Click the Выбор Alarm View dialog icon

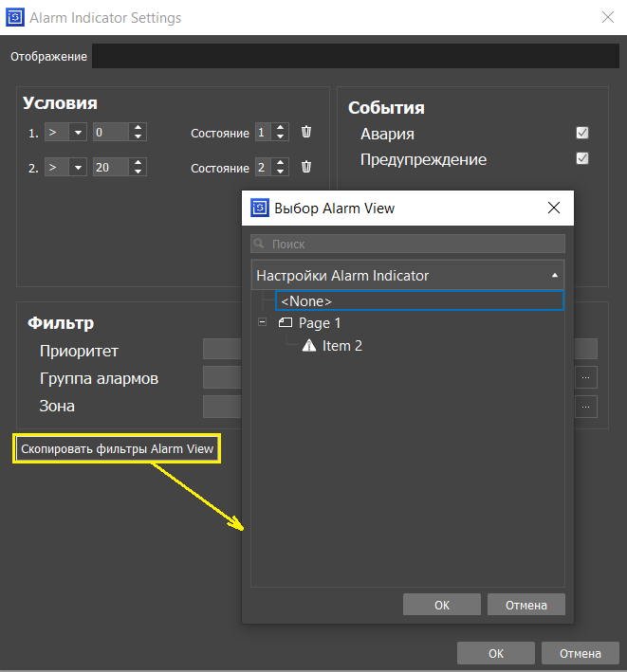[258, 209]
